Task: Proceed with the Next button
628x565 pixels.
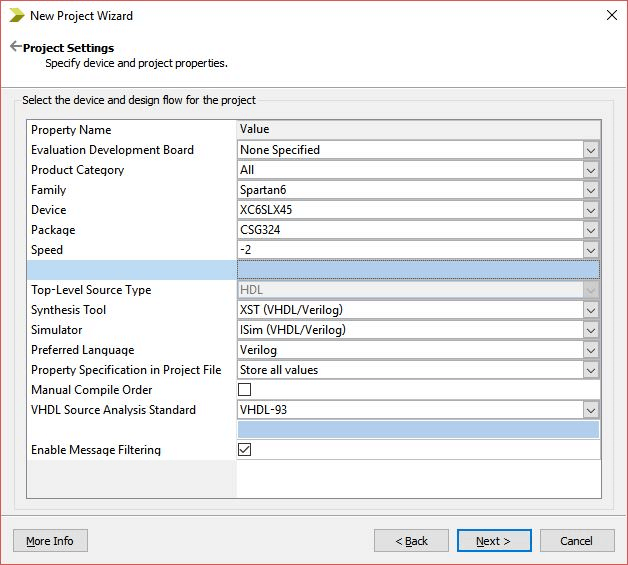Action: 493,541
